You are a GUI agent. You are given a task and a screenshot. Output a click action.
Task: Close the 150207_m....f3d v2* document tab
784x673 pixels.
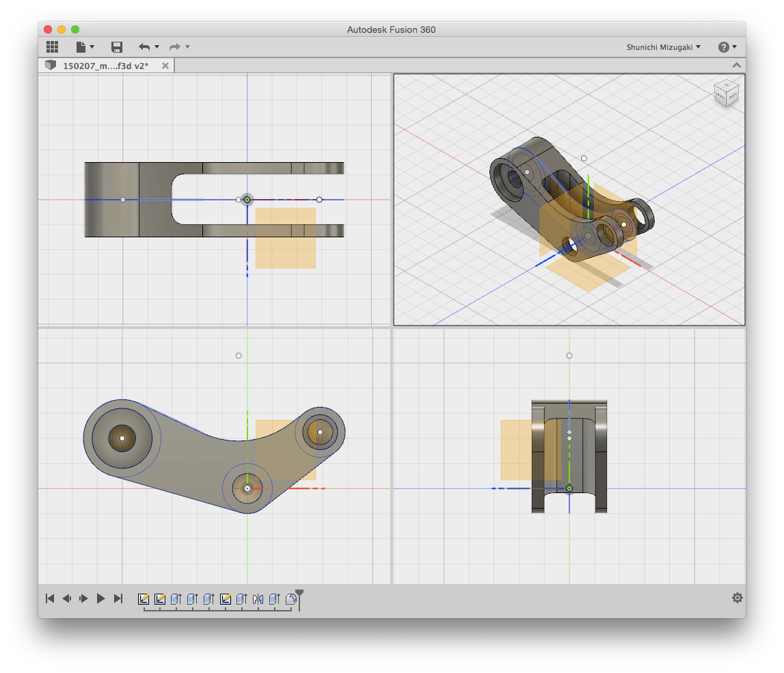(x=165, y=66)
